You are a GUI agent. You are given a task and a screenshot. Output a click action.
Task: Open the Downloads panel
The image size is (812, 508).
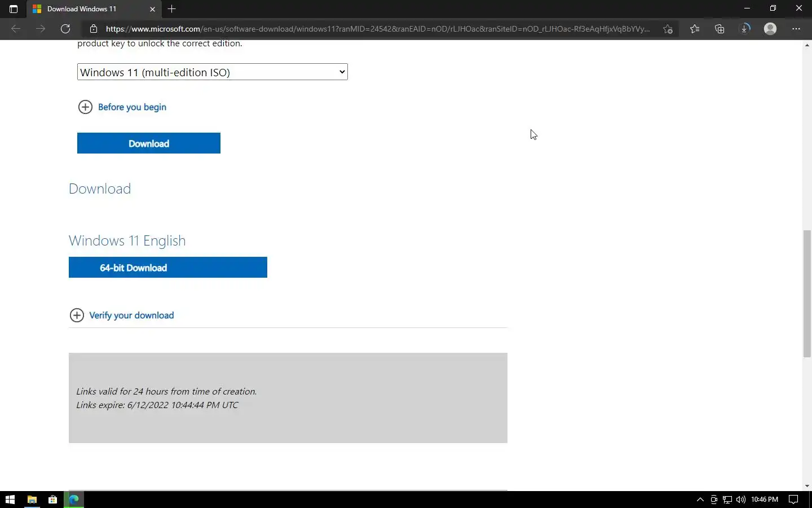click(x=745, y=29)
